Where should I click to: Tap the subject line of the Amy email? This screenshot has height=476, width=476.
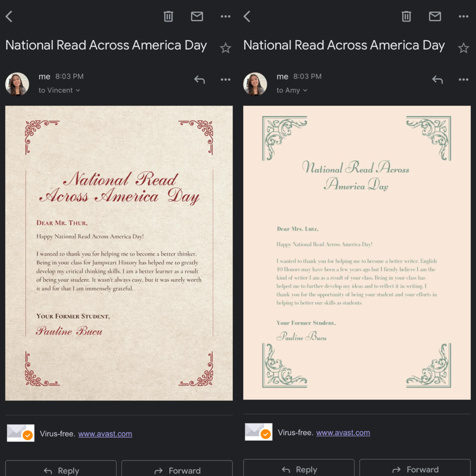[x=344, y=45]
